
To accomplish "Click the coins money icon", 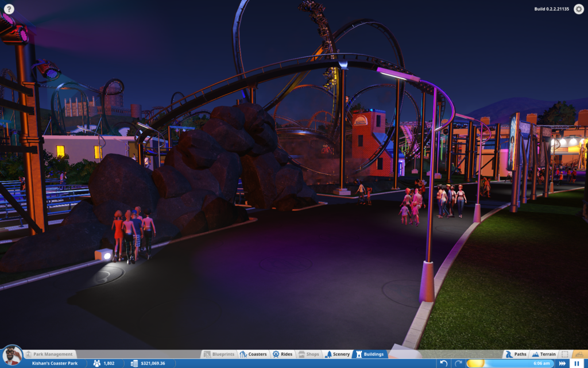I will tap(134, 363).
